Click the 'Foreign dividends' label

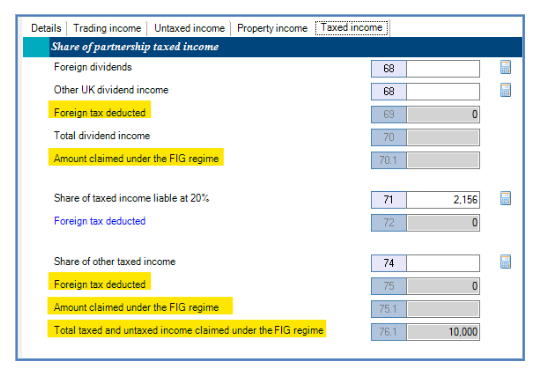(93, 67)
